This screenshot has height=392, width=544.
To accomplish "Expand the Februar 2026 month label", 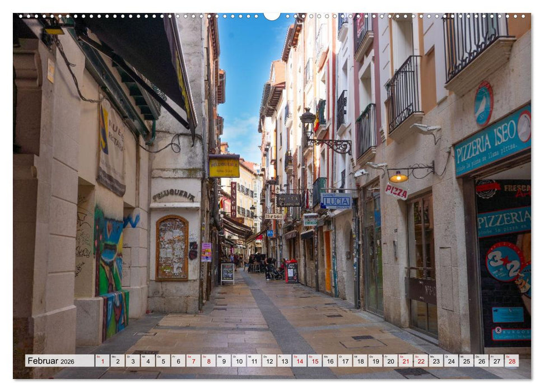I will pyautogui.click(x=50, y=362).
